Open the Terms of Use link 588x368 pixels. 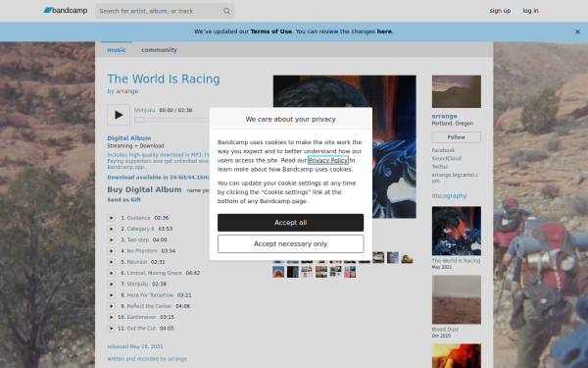point(271,31)
